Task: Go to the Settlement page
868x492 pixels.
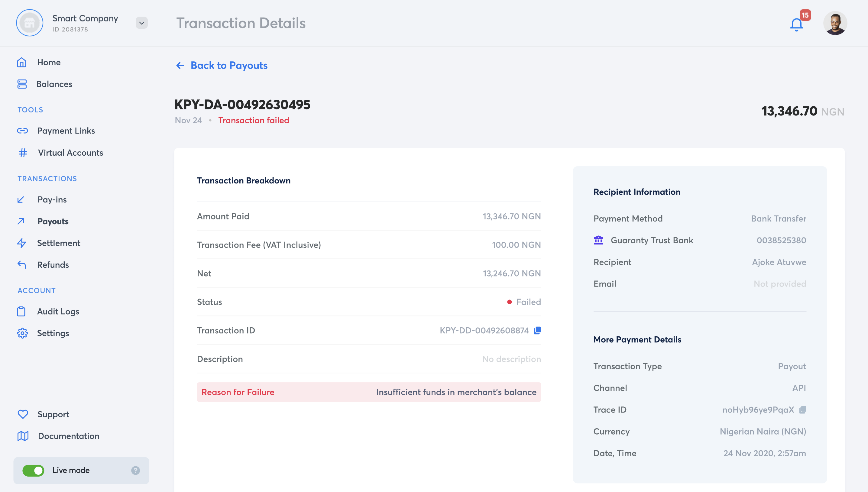Action: [58, 243]
